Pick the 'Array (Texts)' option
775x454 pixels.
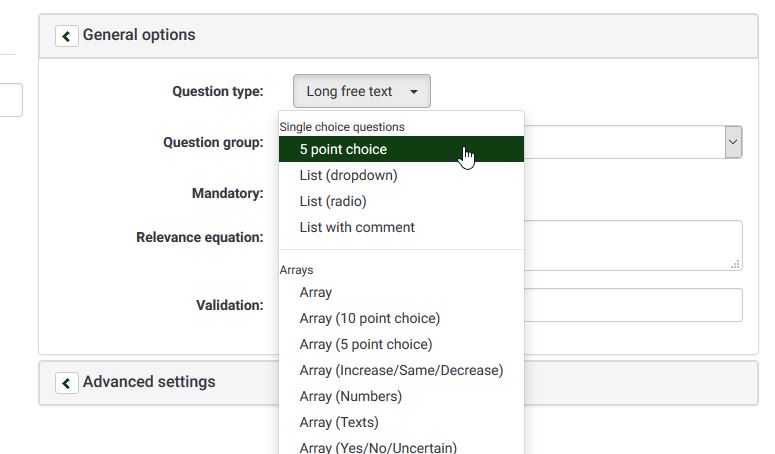[x=339, y=422]
